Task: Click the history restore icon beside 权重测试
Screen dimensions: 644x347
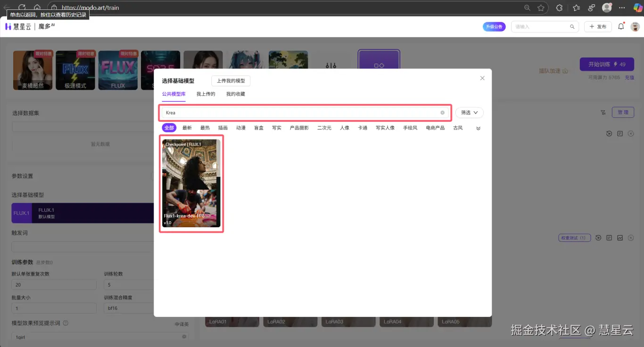Action: pyautogui.click(x=598, y=238)
